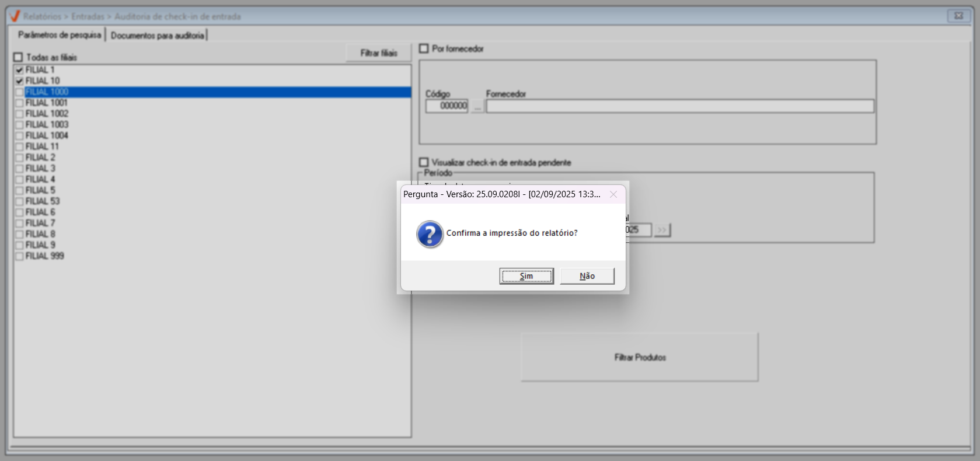Uncheck the FILIAL 10 checkbox

(x=19, y=81)
